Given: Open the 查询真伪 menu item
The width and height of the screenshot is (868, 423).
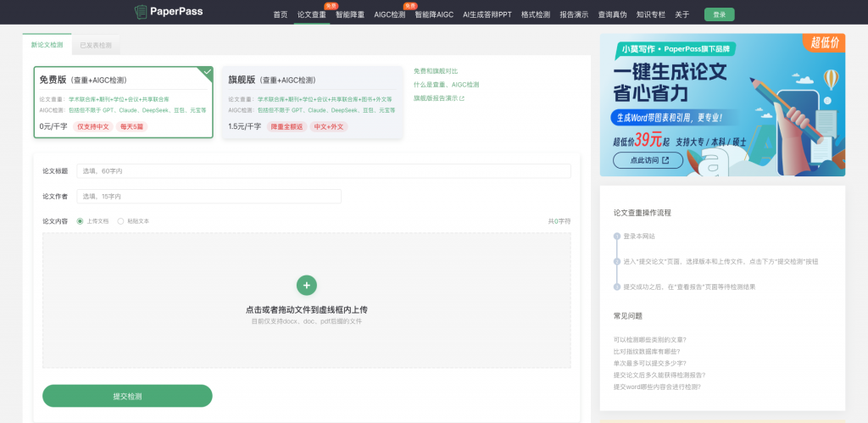Looking at the screenshot, I should (x=612, y=14).
